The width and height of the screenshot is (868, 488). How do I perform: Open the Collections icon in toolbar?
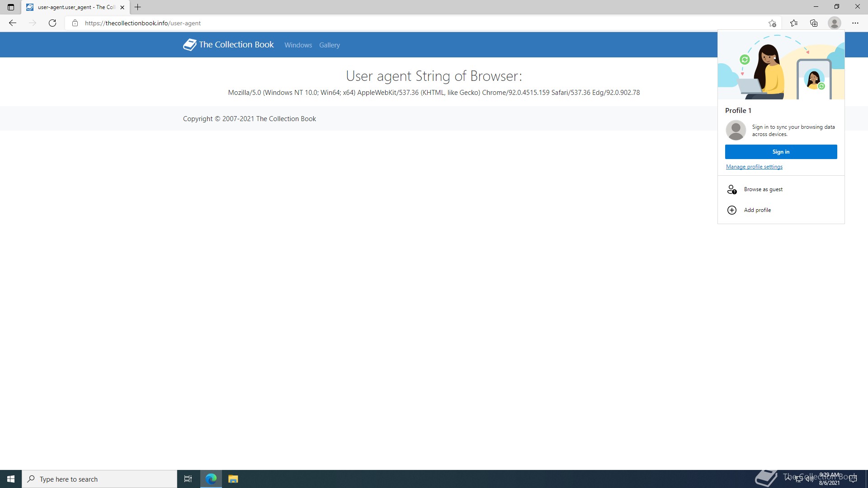pos(814,23)
